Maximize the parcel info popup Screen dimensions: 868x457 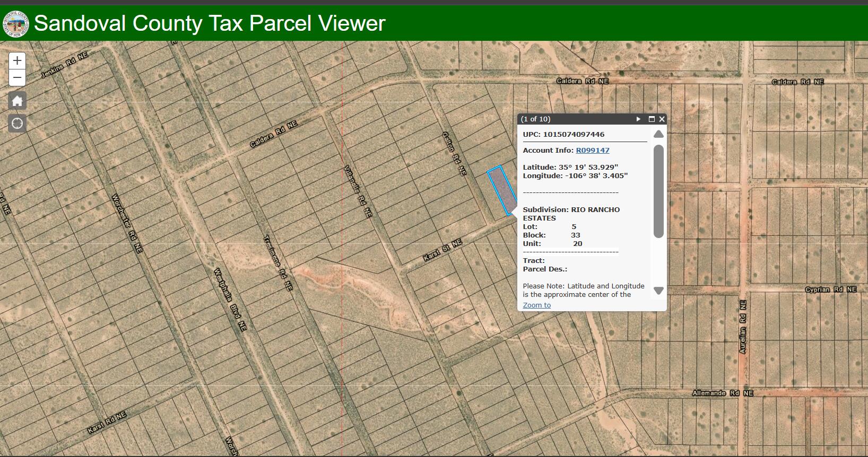tap(652, 119)
